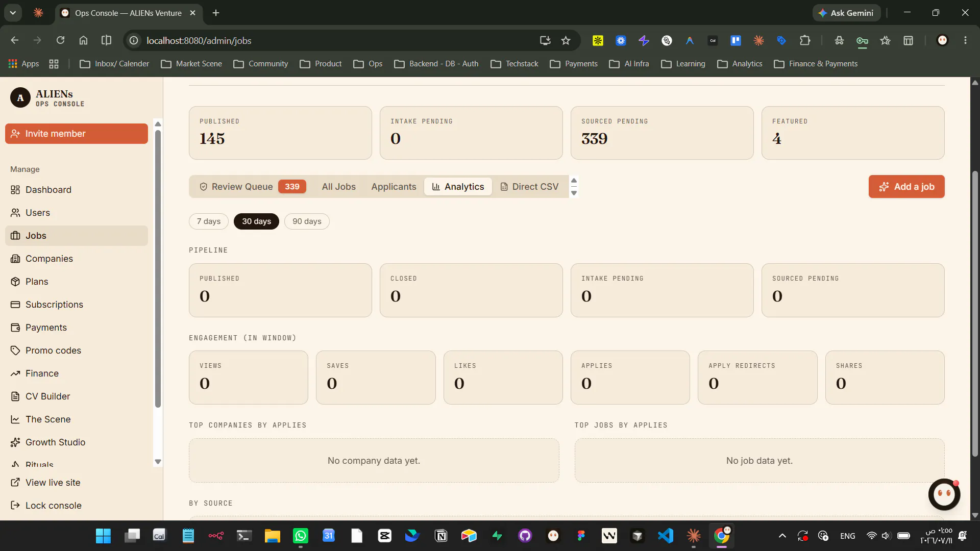Open Users in the sidebar
The height and width of the screenshot is (551, 980).
77,213
